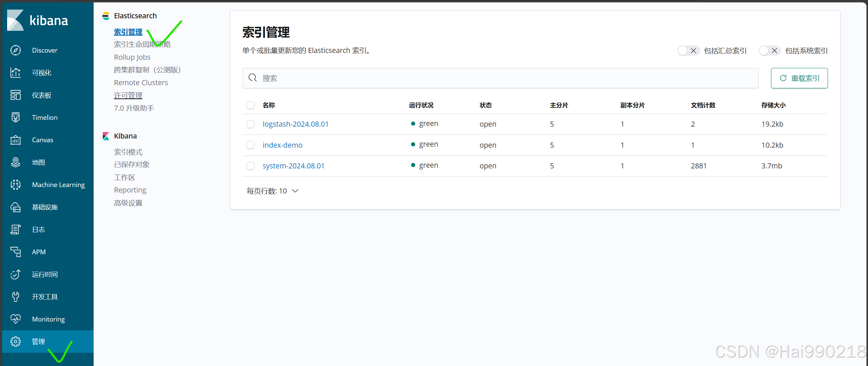
Task: Open the system-2024.08.01 index link
Action: 294,166
